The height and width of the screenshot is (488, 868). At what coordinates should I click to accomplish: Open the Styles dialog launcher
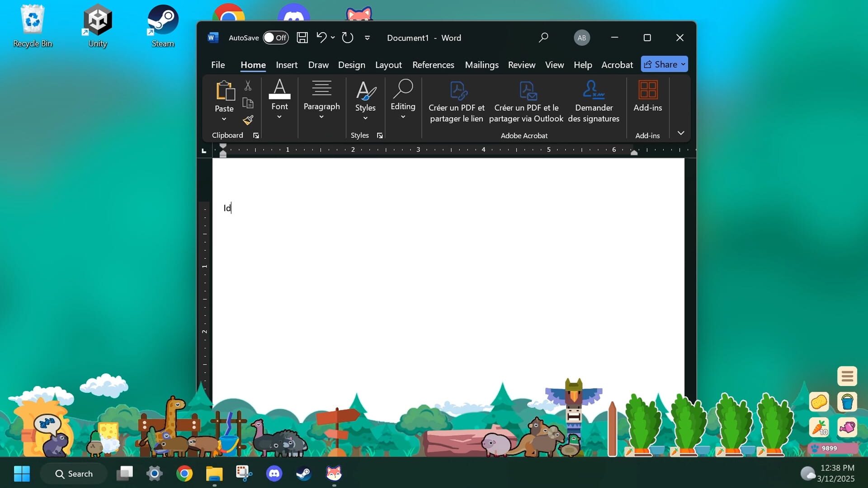380,135
